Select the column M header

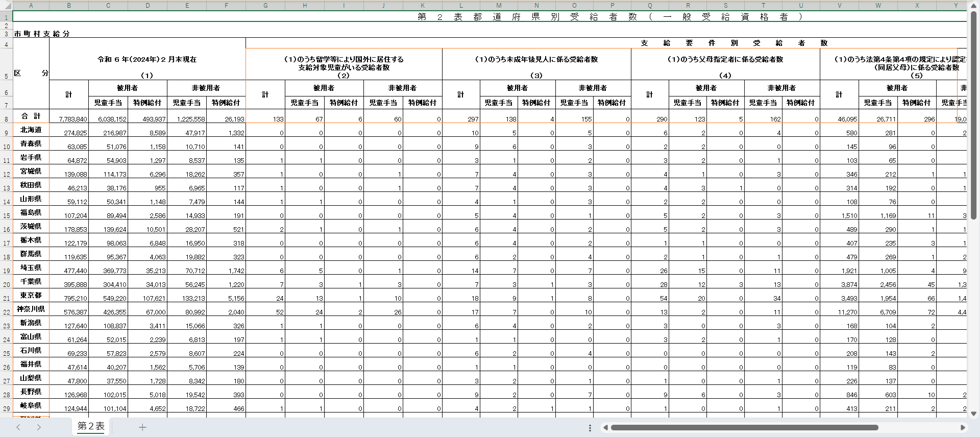pos(499,6)
